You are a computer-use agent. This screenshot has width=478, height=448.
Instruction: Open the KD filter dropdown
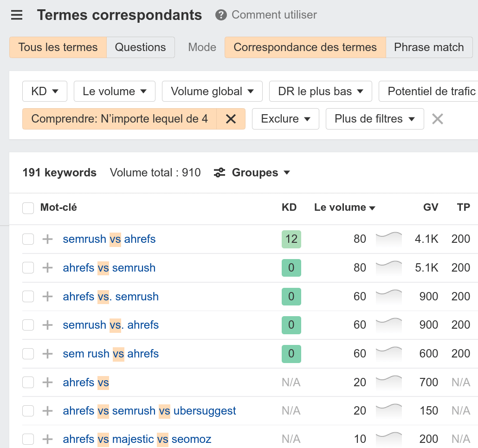(45, 91)
